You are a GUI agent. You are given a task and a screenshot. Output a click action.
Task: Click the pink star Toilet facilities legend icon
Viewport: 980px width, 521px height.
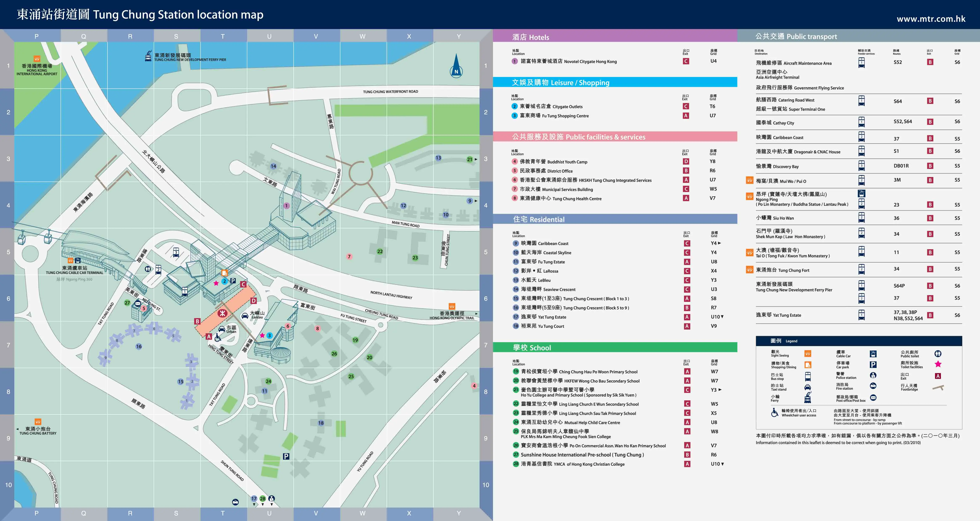coord(938,364)
